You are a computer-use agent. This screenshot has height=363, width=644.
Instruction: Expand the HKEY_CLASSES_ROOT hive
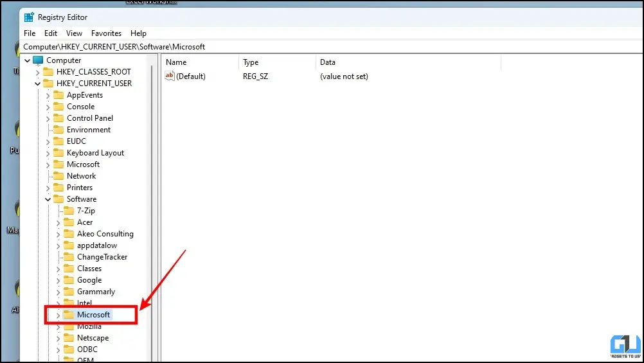tap(37, 72)
